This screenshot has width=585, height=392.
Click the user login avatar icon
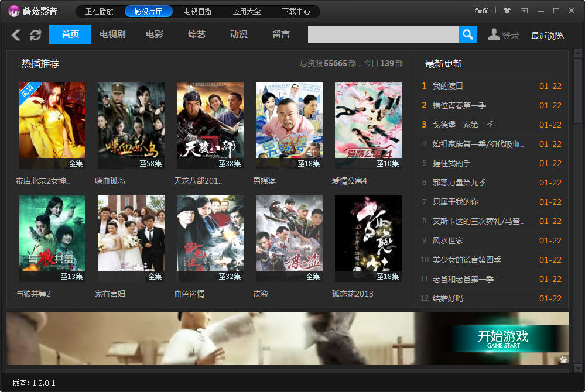click(x=494, y=35)
